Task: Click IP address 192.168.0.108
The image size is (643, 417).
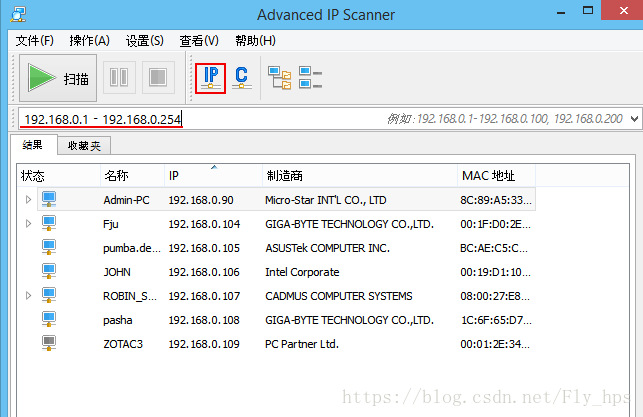Action: (x=204, y=320)
